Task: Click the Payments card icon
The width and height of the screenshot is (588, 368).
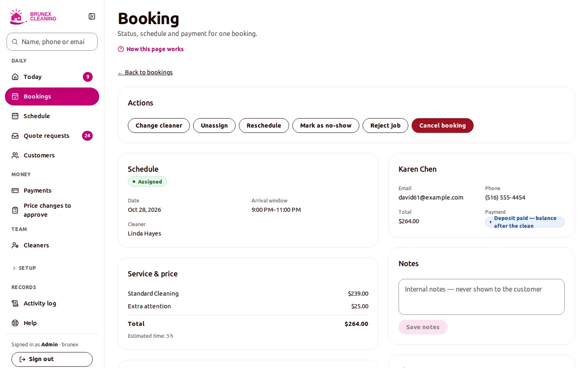Action: point(15,191)
